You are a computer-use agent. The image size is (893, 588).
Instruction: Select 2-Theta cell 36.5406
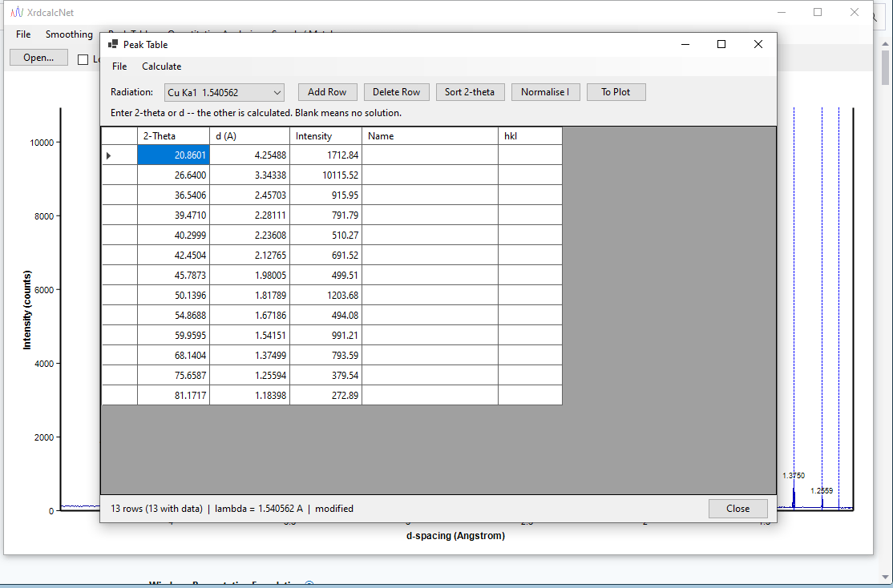tap(173, 195)
